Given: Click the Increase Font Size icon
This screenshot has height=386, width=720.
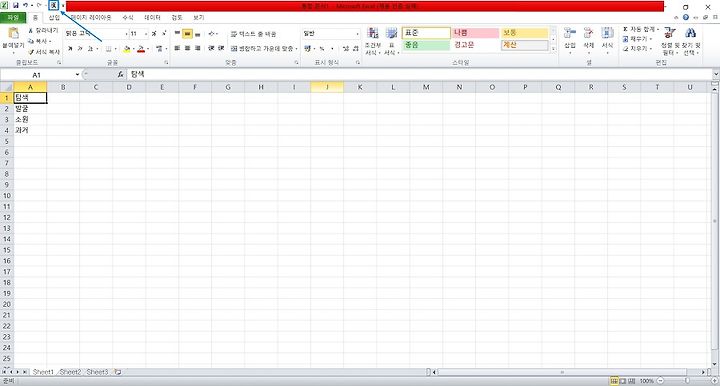Looking at the screenshot, I should click(x=154, y=34).
